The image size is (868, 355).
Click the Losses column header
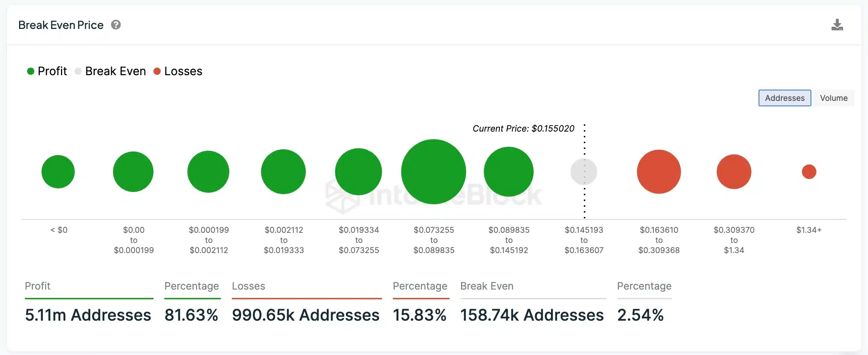[248, 286]
